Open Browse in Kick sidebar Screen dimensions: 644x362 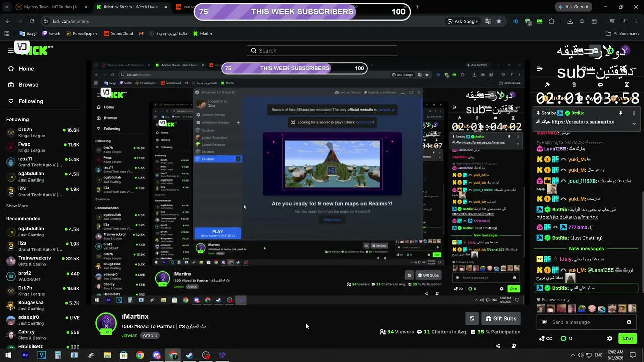coord(23,85)
